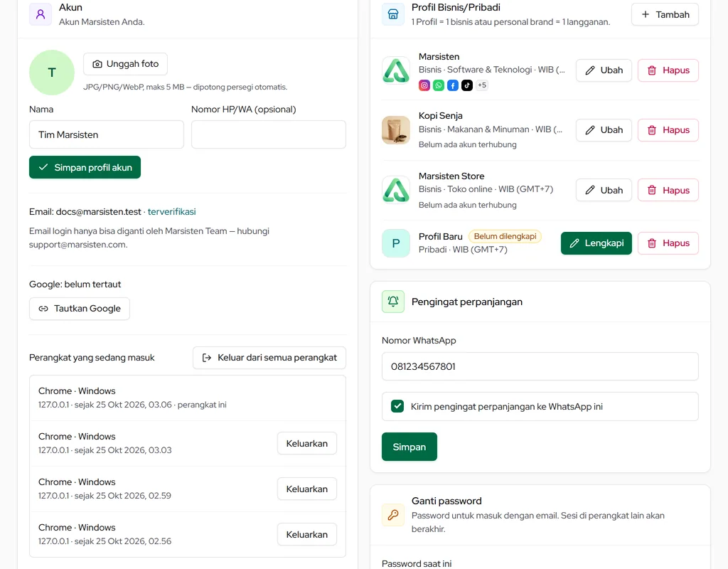Click Hapus for Marsisten Store
The height and width of the screenshot is (569, 728).
coord(668,190)
